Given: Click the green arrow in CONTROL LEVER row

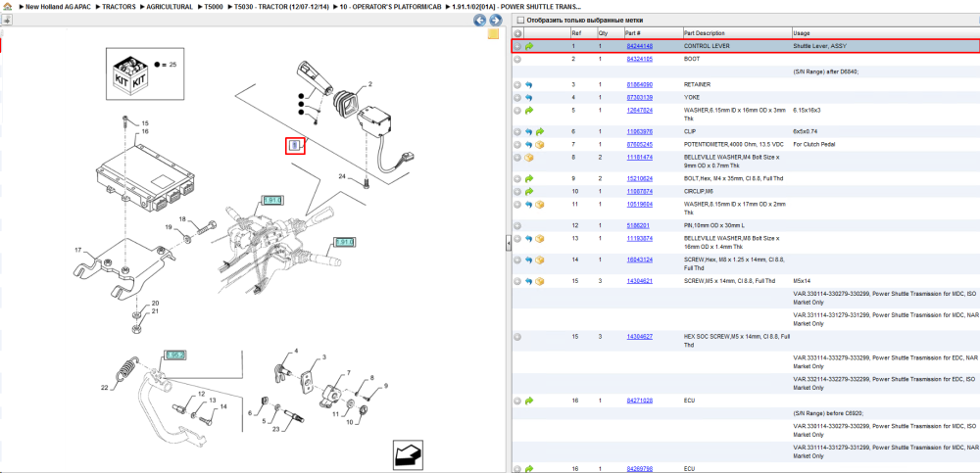Looking at the screenshot, I should click(529, 46).
